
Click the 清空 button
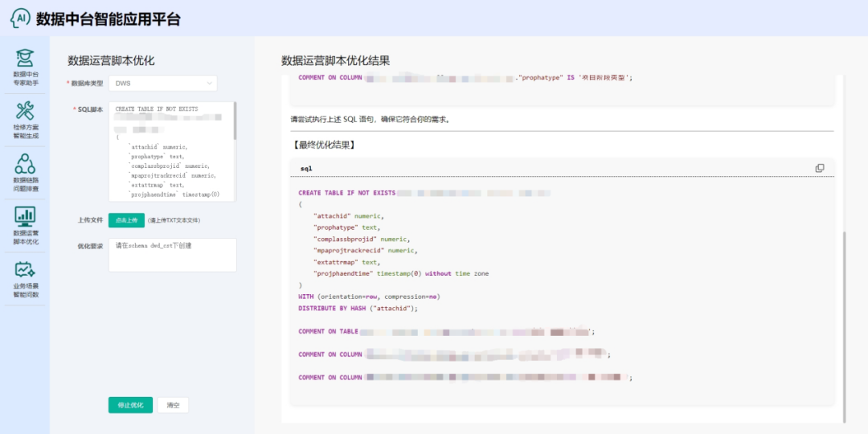click(173, 405)
